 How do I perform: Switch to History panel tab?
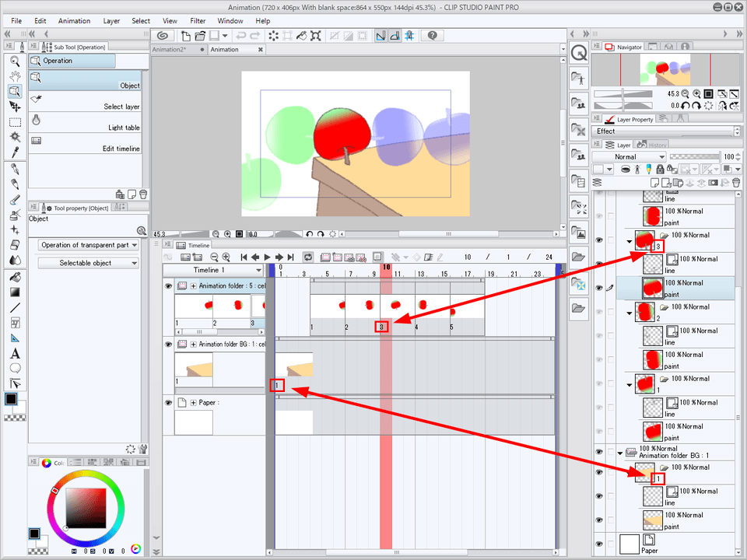point(652,145)
